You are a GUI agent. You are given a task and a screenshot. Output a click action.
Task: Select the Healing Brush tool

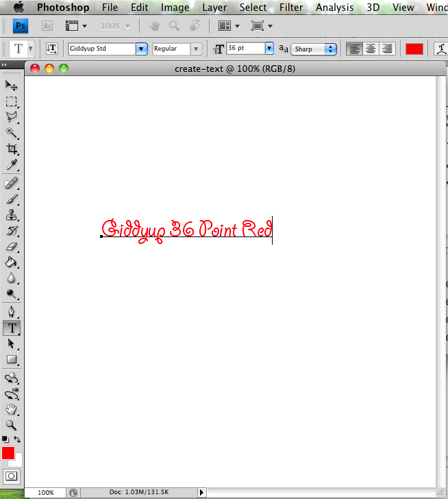12,184
